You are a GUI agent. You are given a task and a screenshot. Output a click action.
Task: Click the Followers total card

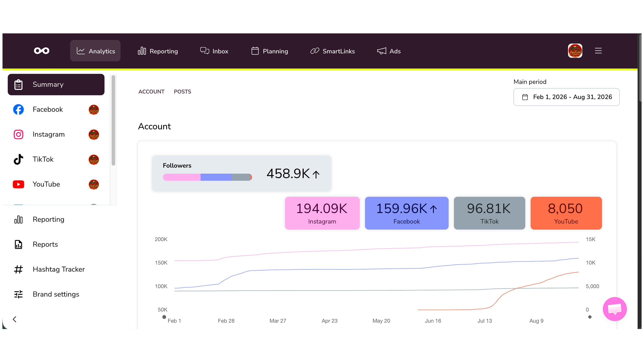pyautogui.click(x=242, y=174)
